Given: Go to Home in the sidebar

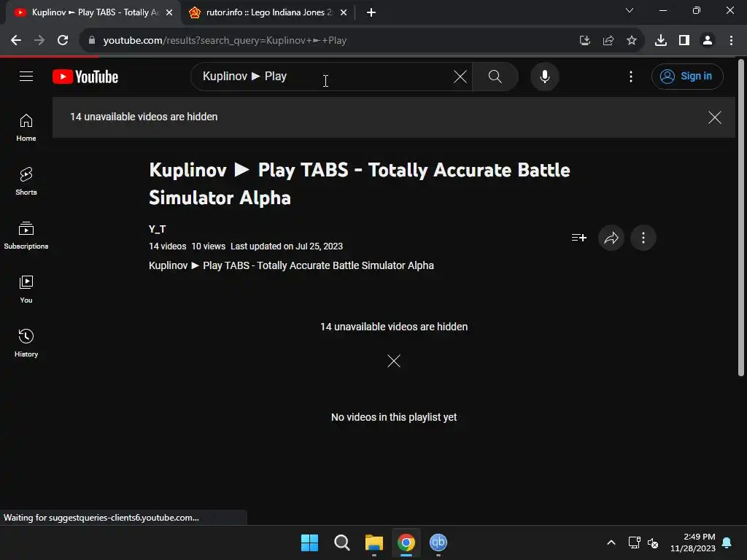Looking at the screenshot, I should pos(26,128).
